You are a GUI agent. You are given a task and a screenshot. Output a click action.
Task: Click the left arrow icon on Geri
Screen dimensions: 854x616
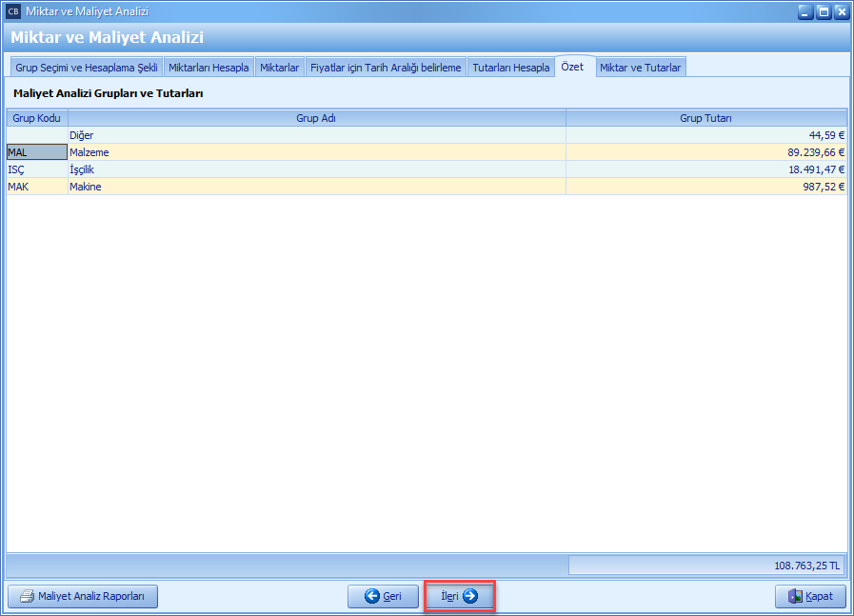[371, 597]
